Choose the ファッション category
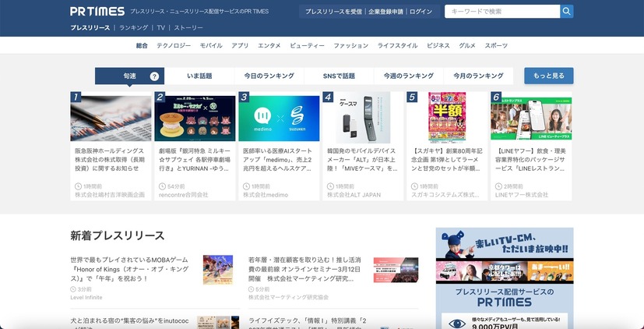 click(x=350, y=46)
